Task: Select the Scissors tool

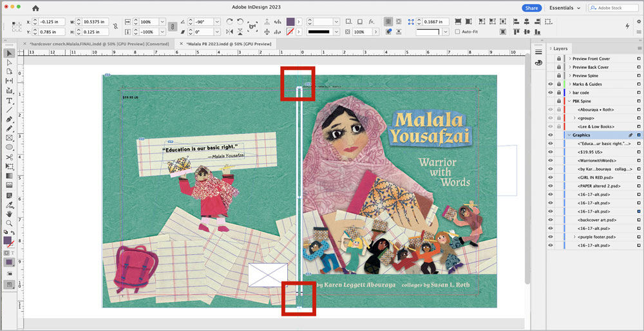Action: (x=9, y=157)
